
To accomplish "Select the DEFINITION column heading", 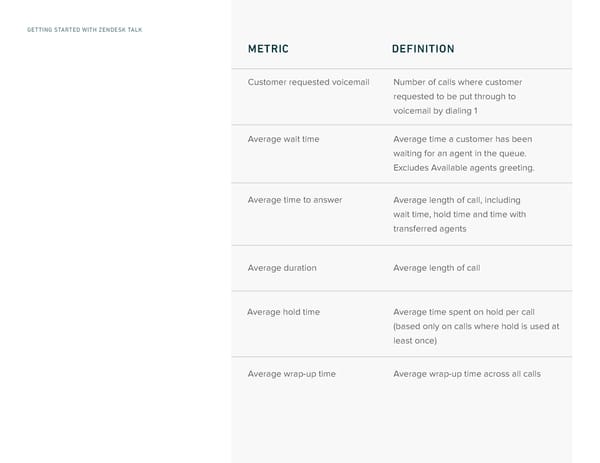I will pos(423,49).
